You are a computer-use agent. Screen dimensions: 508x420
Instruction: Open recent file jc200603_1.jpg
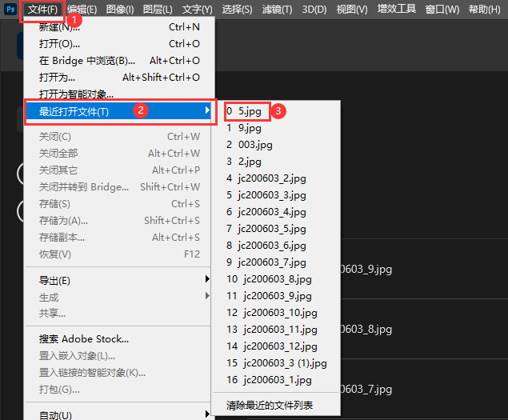[276, 380]
